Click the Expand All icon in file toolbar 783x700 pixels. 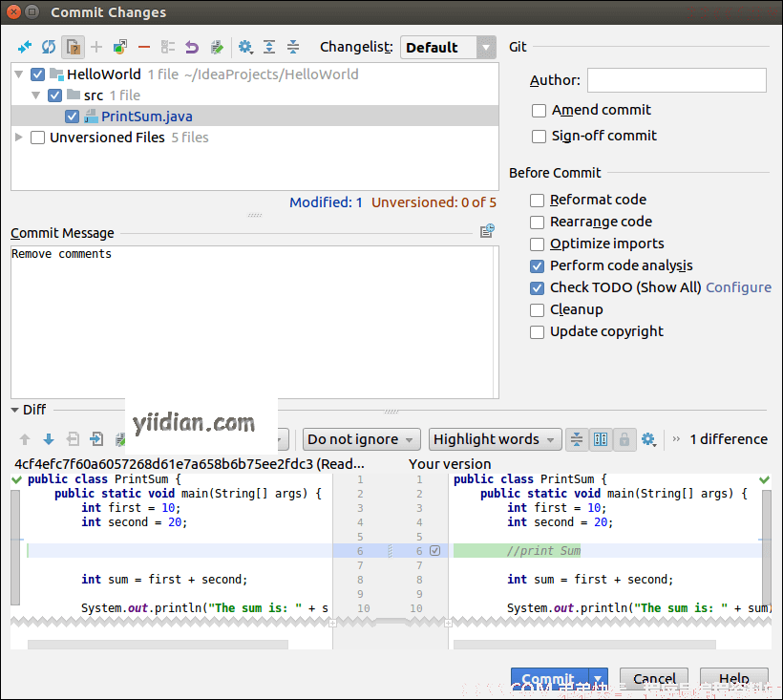269,48
